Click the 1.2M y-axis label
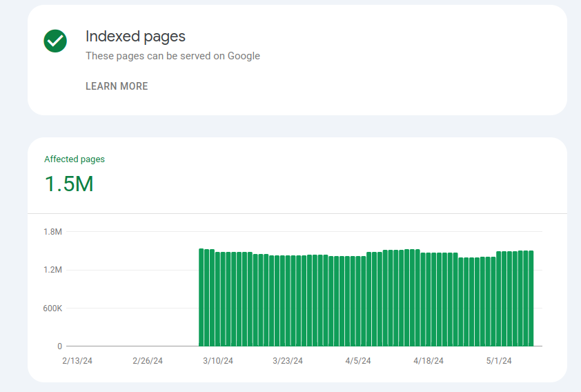Image resolution: width=581 pixels, height=392 pixels. (52, 270)
